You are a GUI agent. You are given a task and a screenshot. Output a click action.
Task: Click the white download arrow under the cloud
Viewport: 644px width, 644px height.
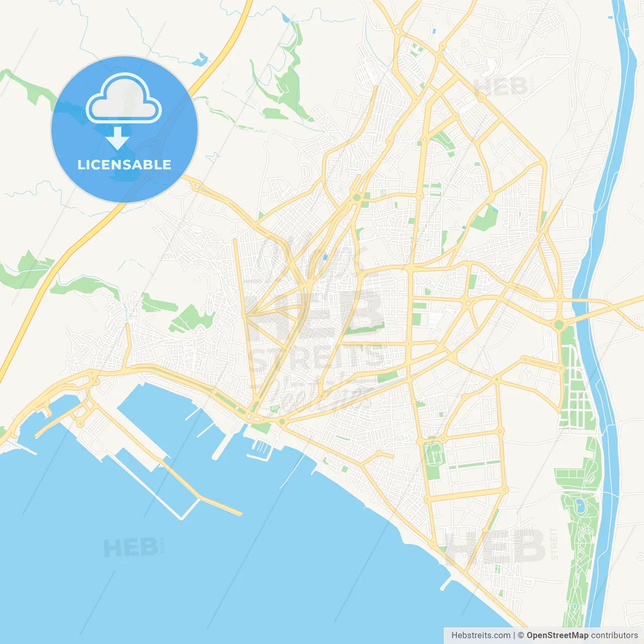coord(118,138)
